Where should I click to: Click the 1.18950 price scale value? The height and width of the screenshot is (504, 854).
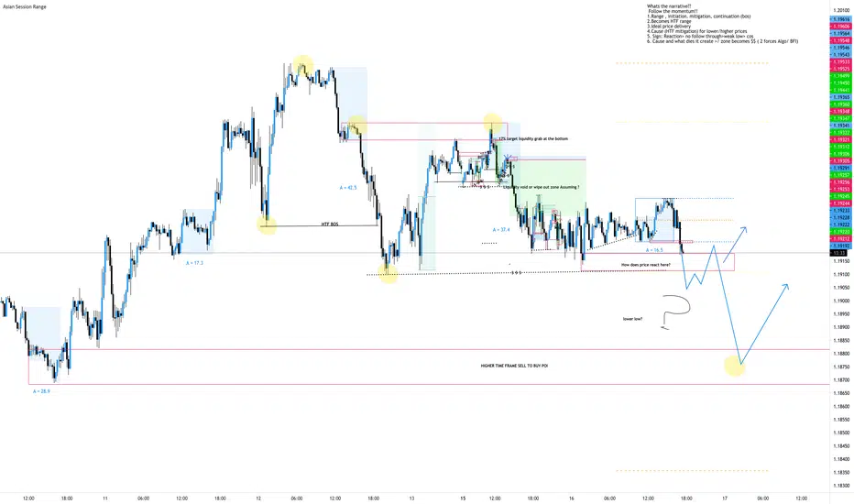click(x=843, y=313)
